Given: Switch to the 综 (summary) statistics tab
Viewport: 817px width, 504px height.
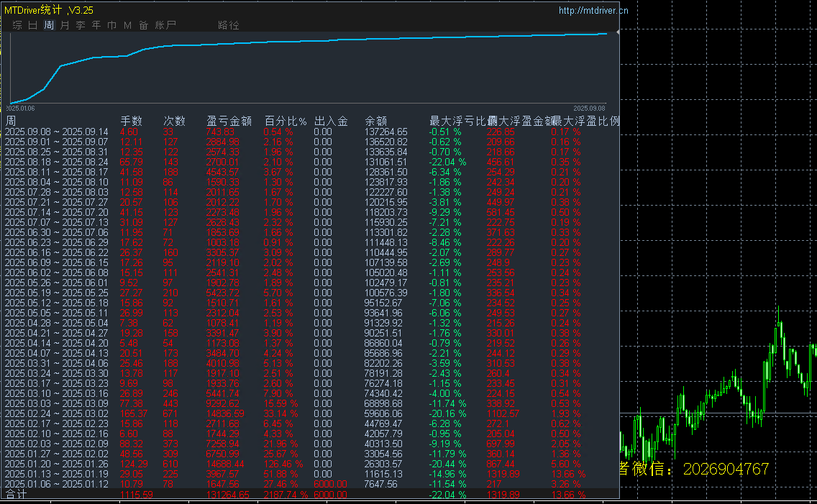Looking at the screenshot, I should [17, 25].
